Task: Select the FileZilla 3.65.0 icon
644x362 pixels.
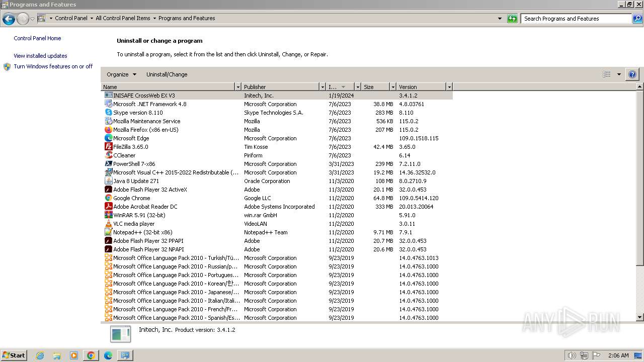Action: [x=108, y=146]
